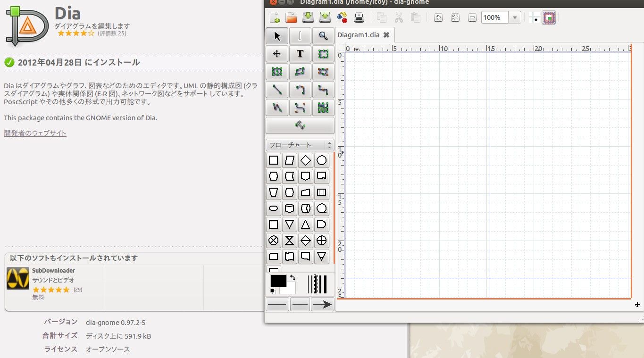
Task: Click the Cut scissors icon
Action: coord(399,18)
